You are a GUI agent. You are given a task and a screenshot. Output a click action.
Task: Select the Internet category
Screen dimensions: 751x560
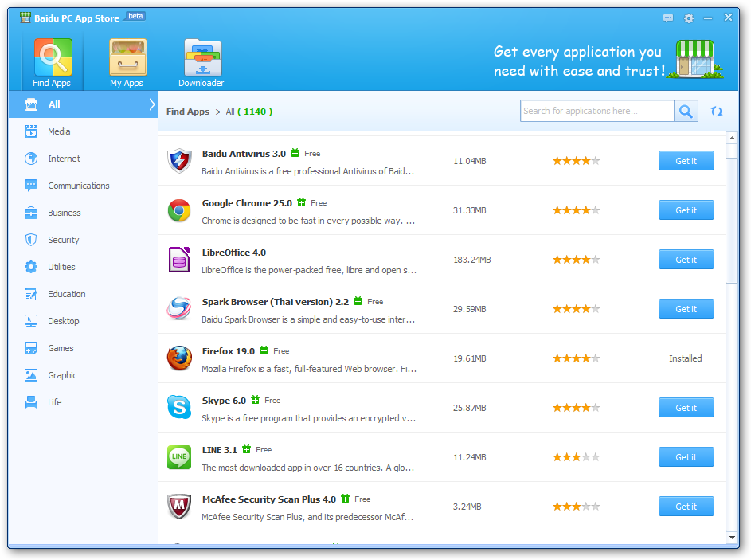83,158
